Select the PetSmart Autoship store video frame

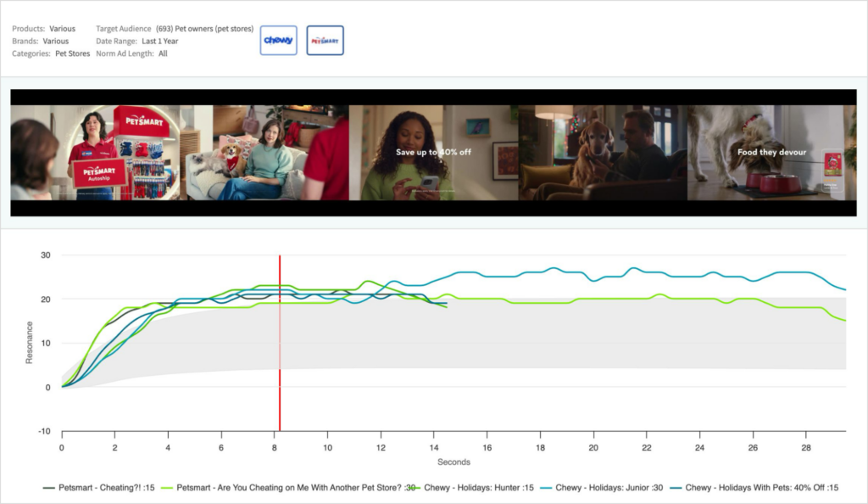coord(95,153)
